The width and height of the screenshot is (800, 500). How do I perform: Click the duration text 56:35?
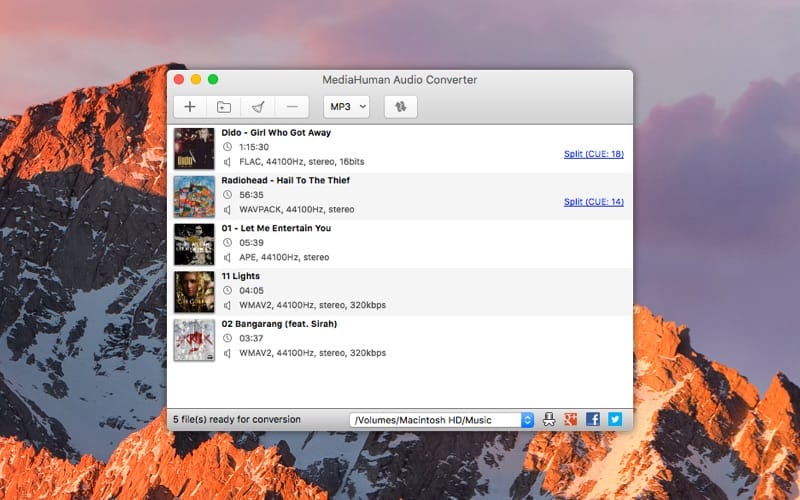(252, 195)
